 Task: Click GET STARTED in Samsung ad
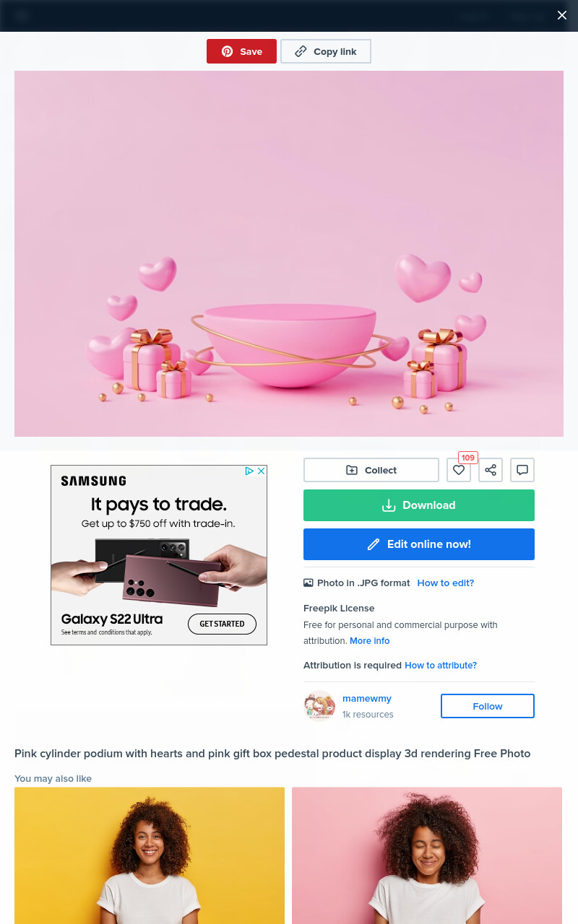point(223,624)
